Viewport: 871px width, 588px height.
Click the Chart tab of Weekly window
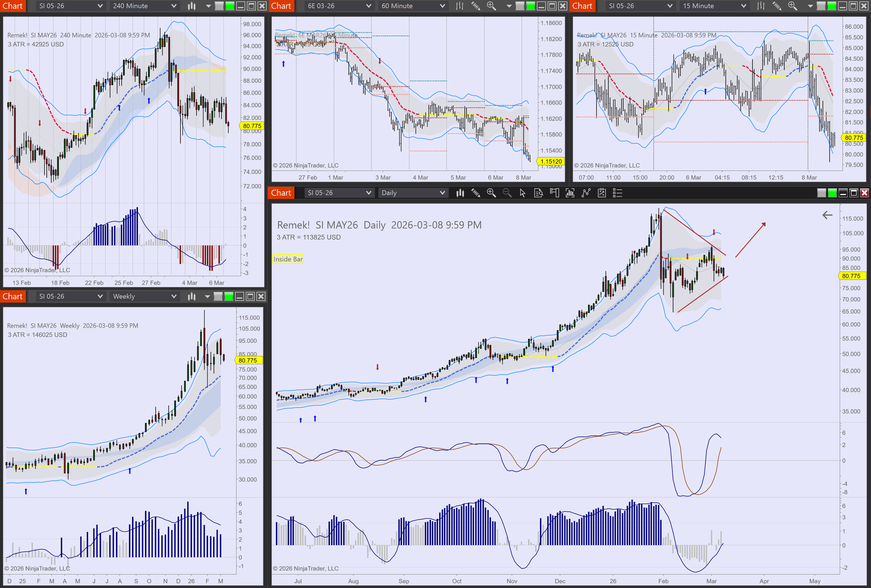point(13,296)
